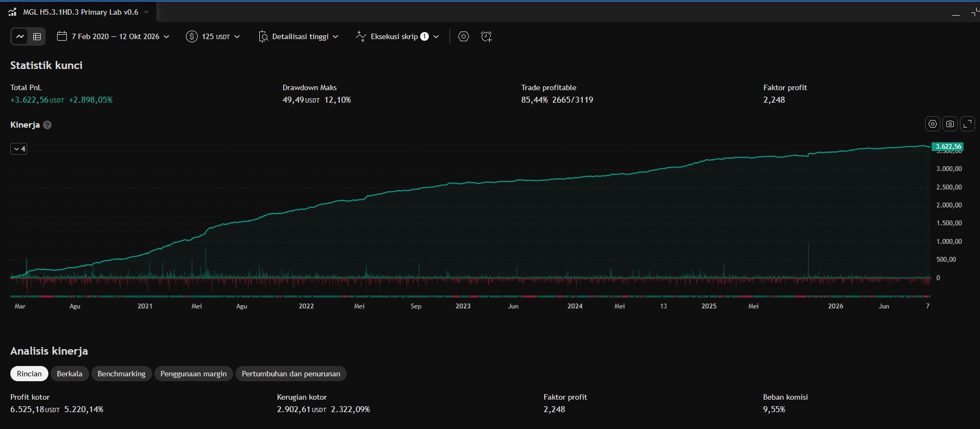
Task: Select the Kerugian kotor value 2.902,61 USDT
Action: pyautogui.click(x=302, y=409)
